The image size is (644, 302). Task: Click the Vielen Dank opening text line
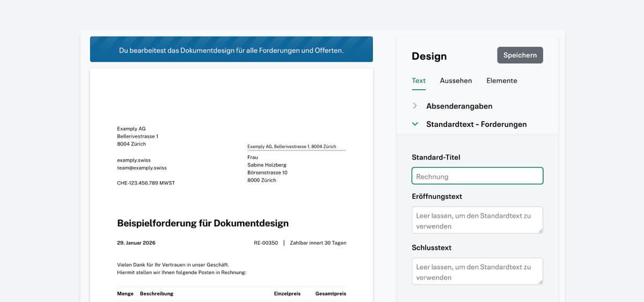coord(173,265)
